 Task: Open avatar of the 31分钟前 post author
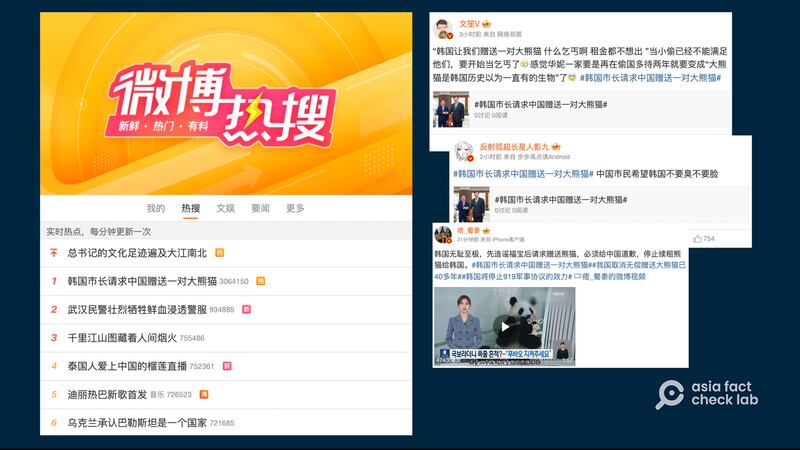click(x=443, y=235)
